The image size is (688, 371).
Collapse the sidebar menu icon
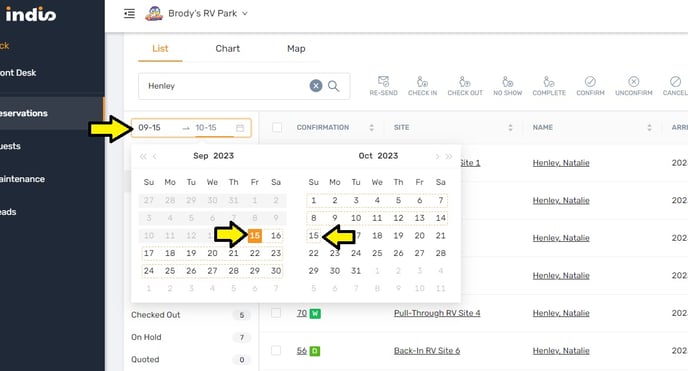click(x=129, y=14)
